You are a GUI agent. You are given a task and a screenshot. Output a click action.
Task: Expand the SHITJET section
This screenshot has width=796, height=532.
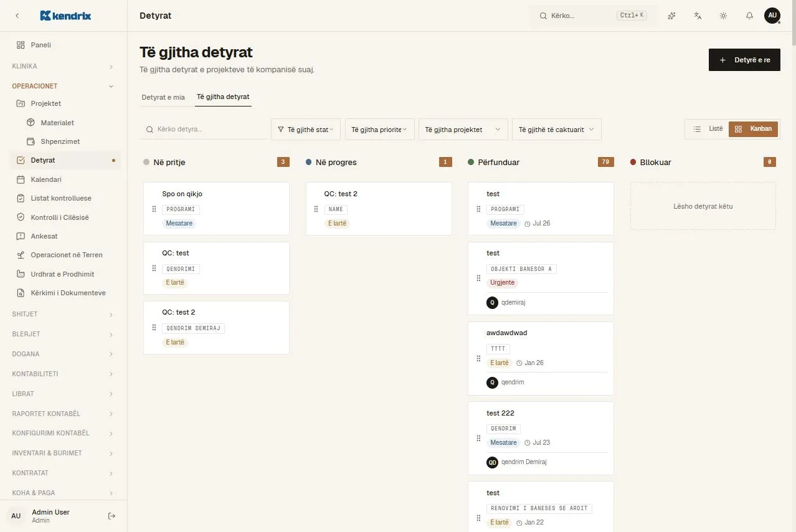click(64, 314)
